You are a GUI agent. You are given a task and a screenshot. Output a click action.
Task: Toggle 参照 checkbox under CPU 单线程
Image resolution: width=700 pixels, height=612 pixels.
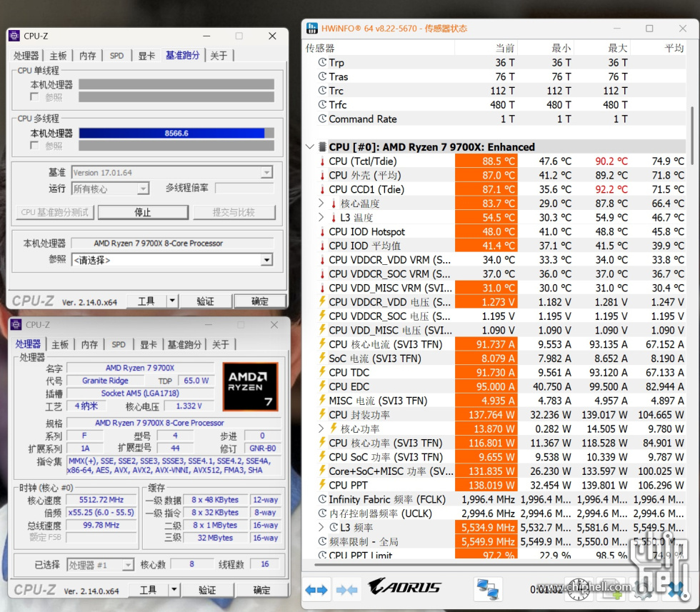pos(34,97)
